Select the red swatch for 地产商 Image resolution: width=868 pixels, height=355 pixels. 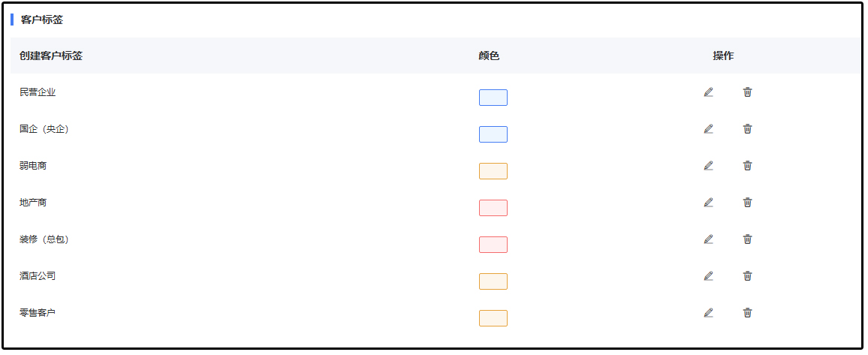[493, 208]
